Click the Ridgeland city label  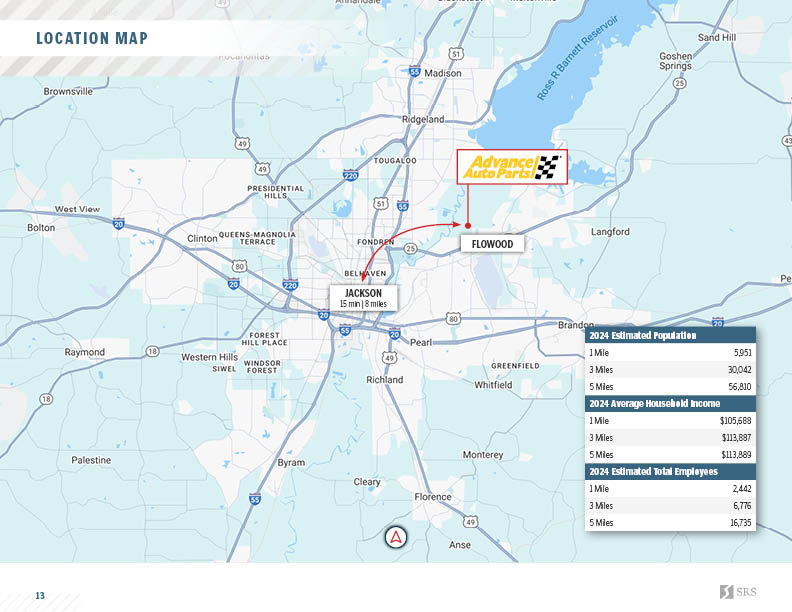tap(423, 119)
